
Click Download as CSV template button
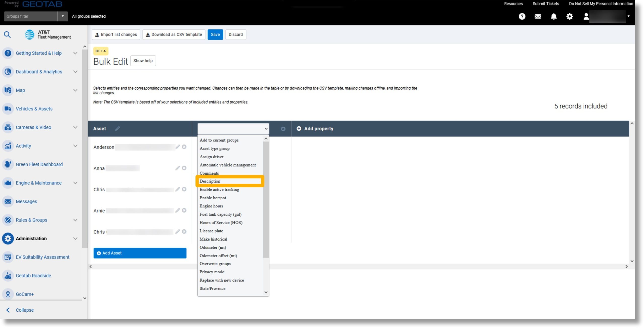click(174, 34)
